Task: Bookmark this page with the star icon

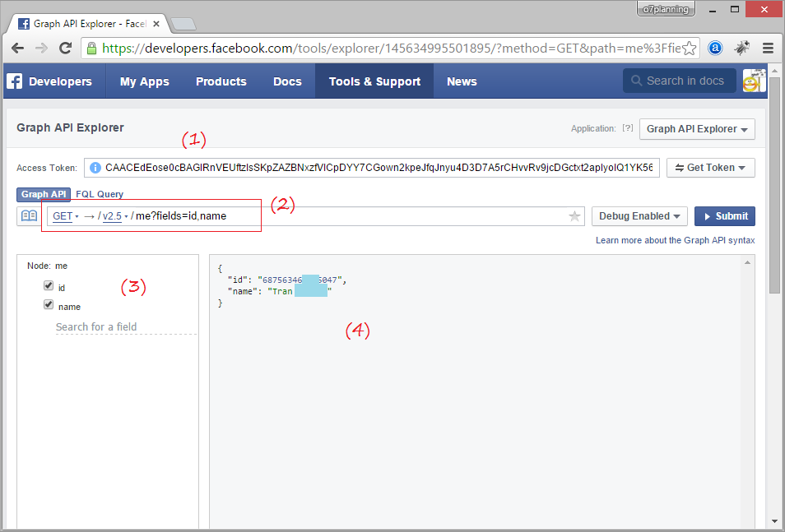Action: point(690,48)
